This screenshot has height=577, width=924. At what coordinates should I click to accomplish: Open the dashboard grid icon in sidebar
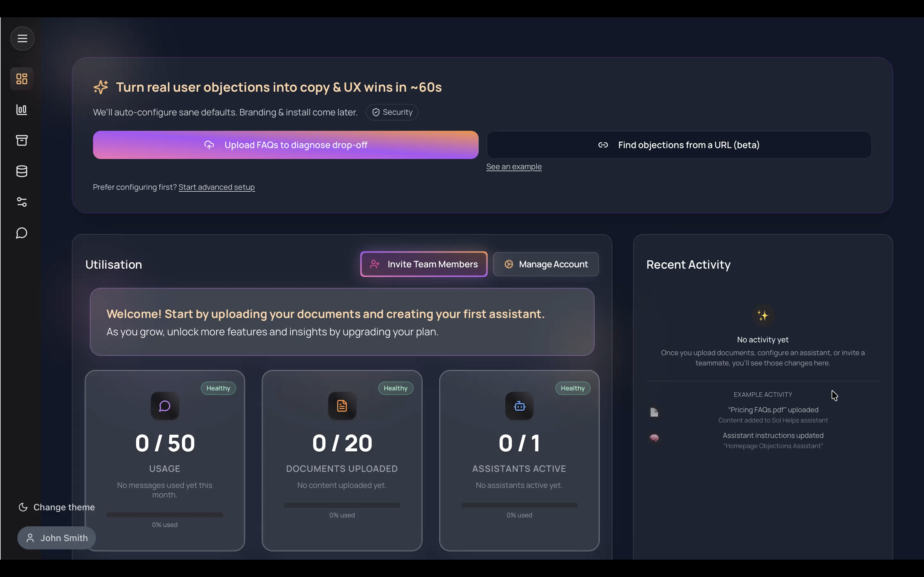click(22, 79)
